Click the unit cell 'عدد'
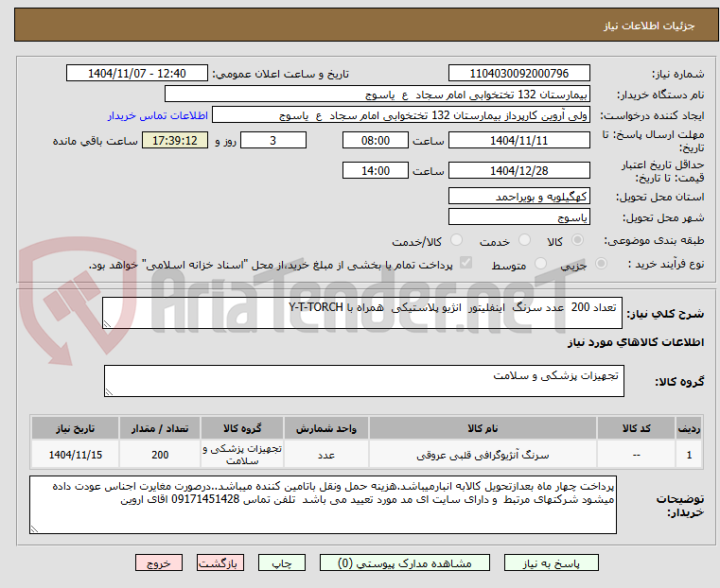 pos(326,455)
